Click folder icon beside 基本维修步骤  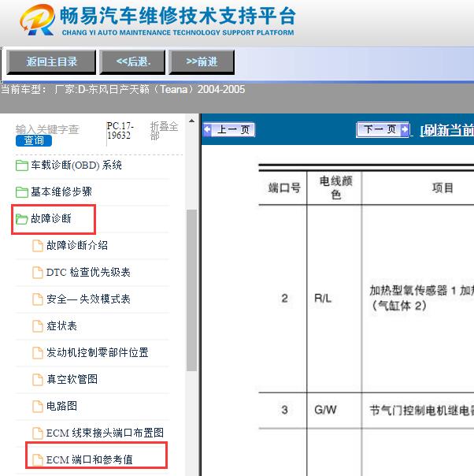(x=22, y=192)
